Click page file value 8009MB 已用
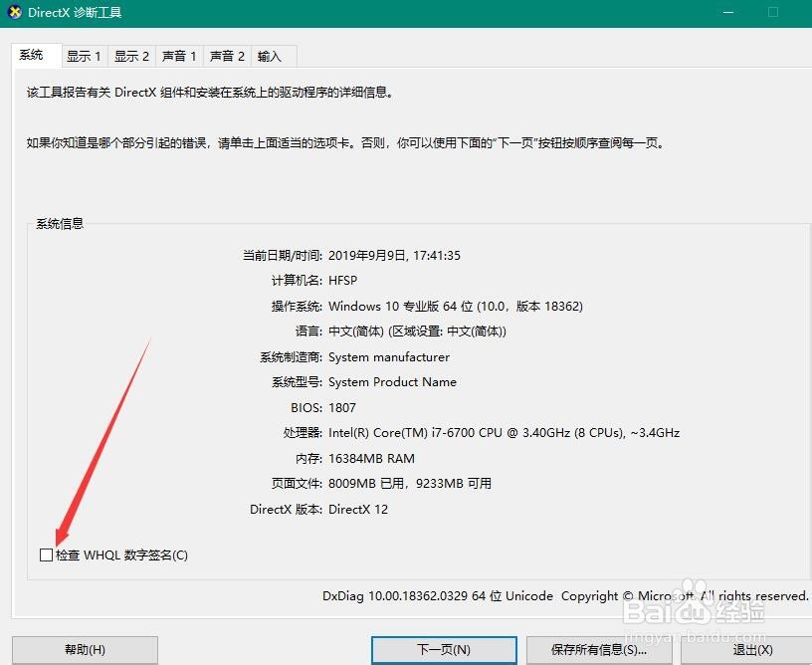Viewport: 812px width, 665px height. [410, 484]
